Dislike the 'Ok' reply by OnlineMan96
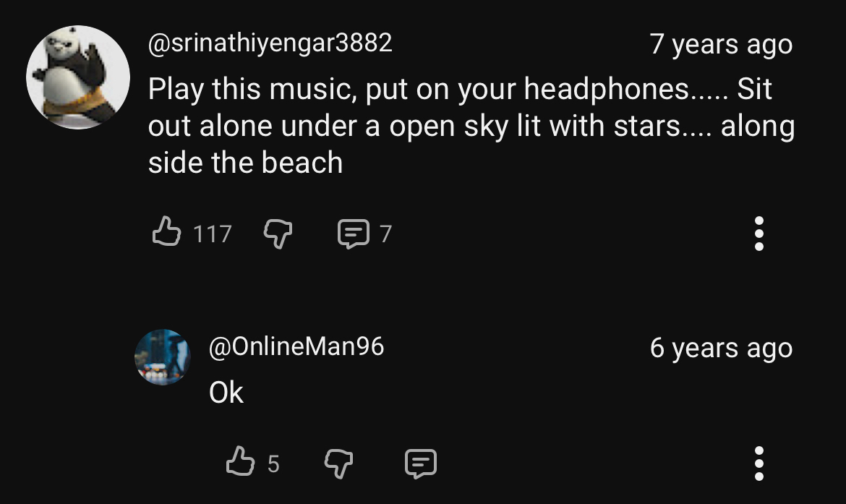This screenshot has width=846, height=504. (338, 462)
